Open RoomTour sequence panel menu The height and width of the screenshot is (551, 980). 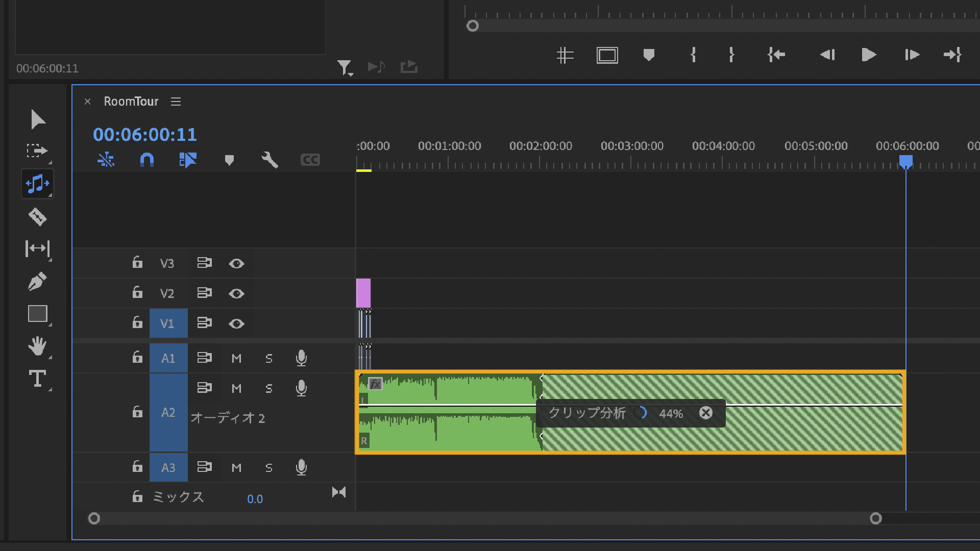(x=176, y=102)
